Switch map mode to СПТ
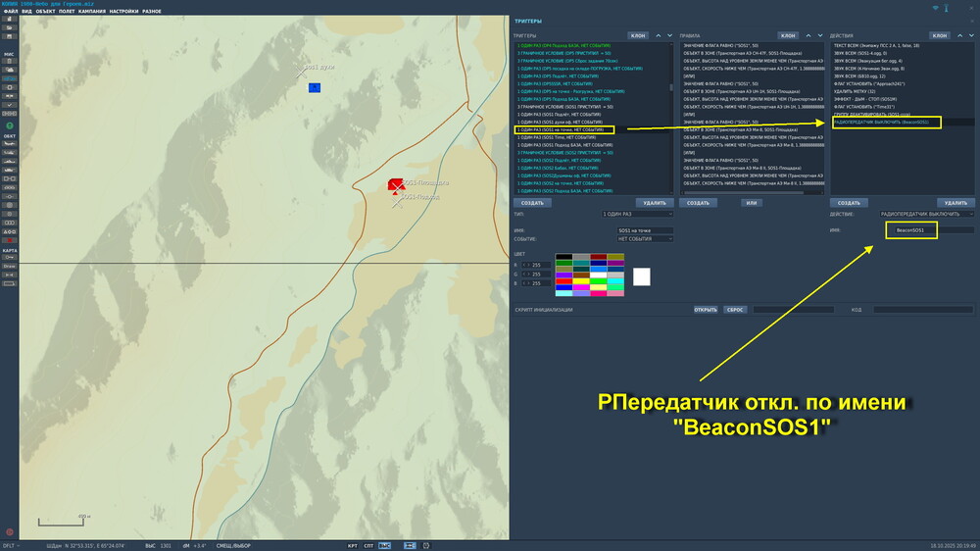Image resolution: width=980 pixels, height=551 pixels. 368,546
